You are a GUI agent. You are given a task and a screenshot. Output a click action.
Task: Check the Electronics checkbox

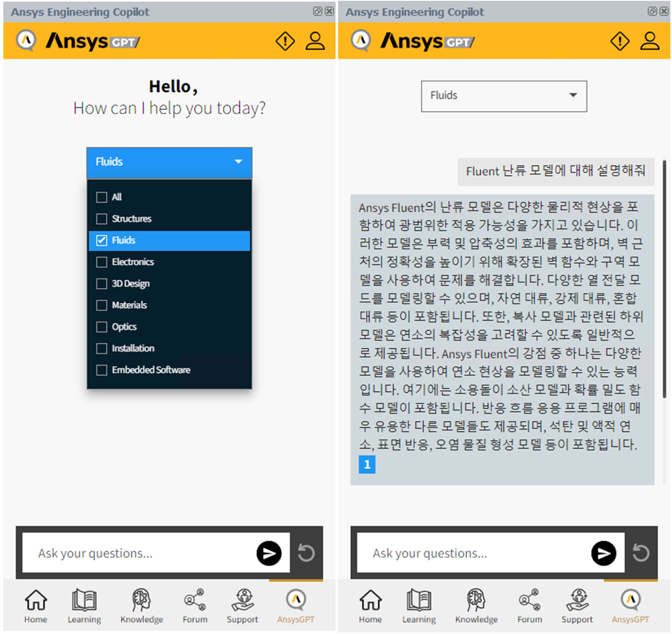[102, 262]
